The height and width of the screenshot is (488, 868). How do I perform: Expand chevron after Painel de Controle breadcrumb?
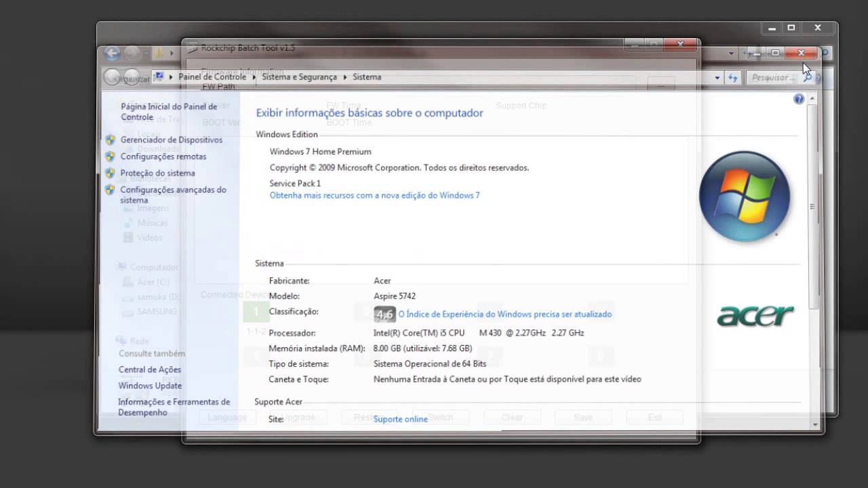click(x=254, y=77)
